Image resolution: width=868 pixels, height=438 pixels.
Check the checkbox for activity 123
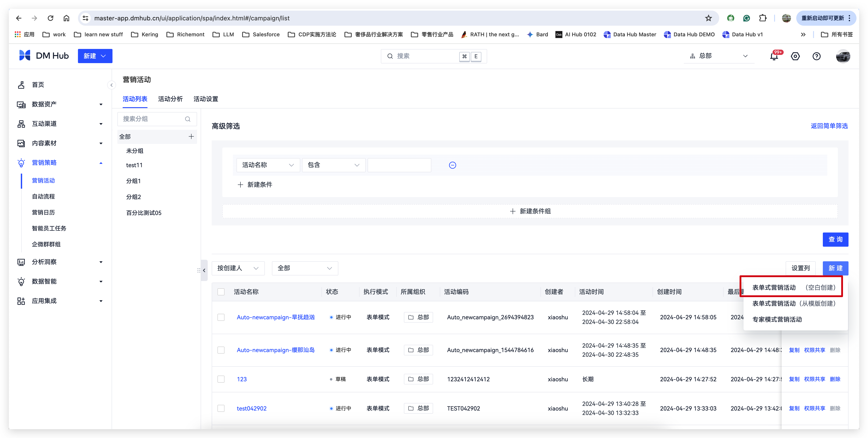pos(221,379)
